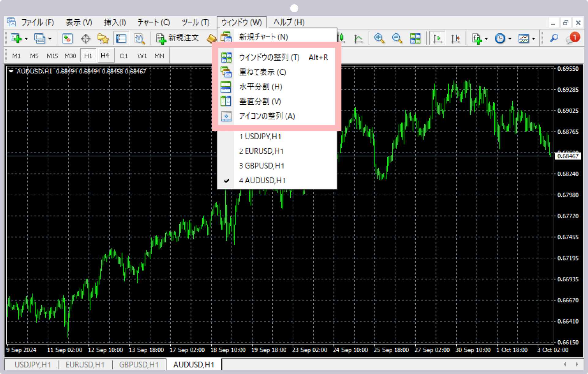
Task: Open the search magnifier icon
Action: point(554,39)
